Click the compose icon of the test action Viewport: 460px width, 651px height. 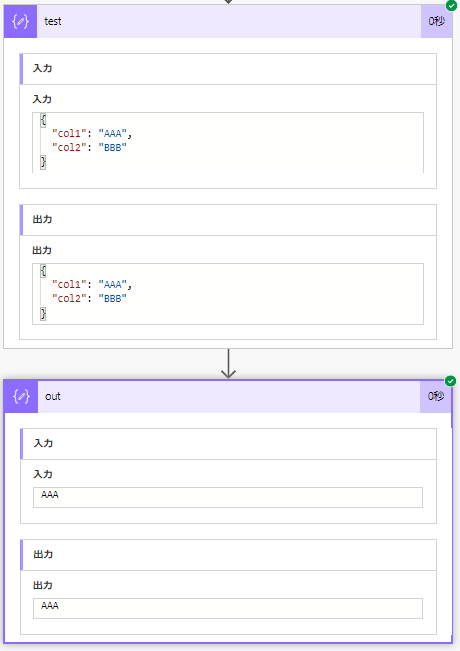pyautogui.click(x=20, y=21)
